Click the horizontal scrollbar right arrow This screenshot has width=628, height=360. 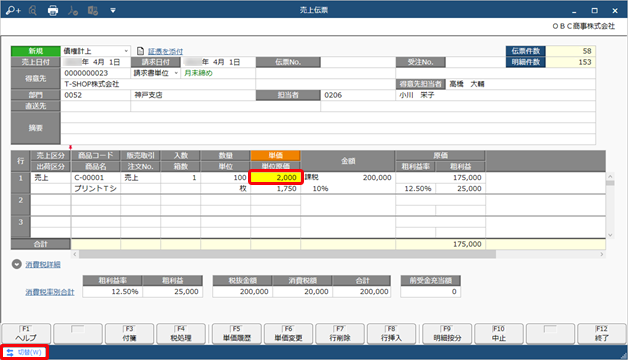602,254
